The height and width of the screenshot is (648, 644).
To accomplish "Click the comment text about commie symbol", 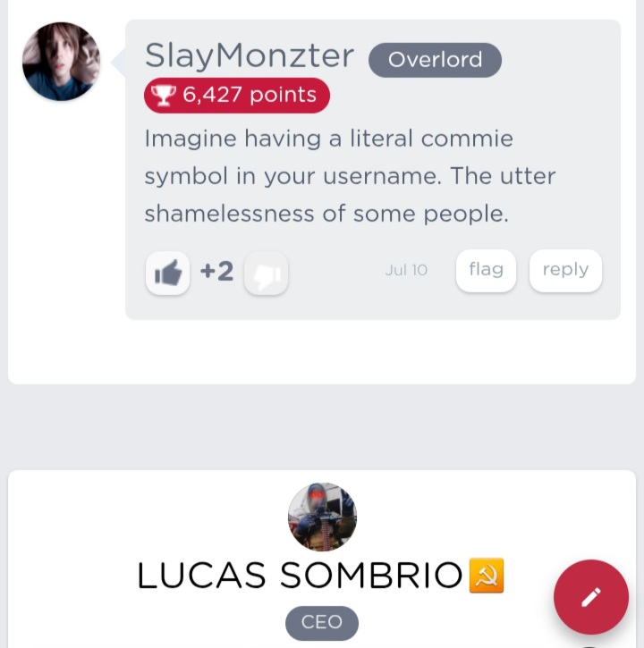I will point(350,176).
